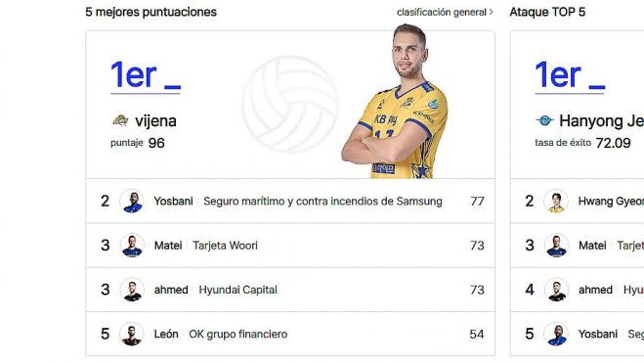Click Matei's avatar in scoring list

click(132, 246)
